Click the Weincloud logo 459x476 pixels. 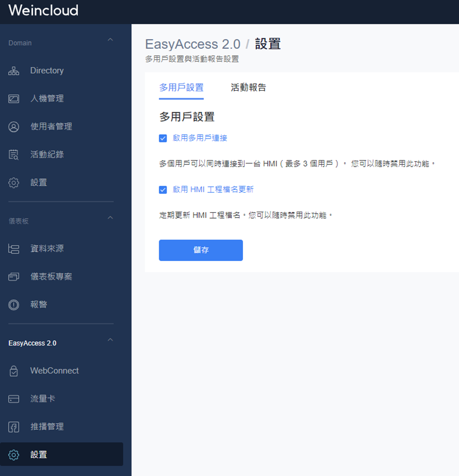[44, 10]
